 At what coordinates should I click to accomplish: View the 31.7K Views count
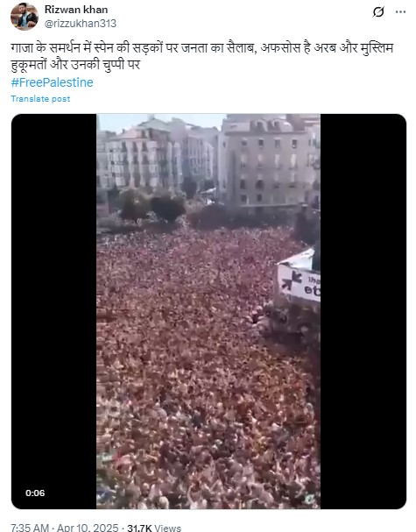tap(154, 528)
